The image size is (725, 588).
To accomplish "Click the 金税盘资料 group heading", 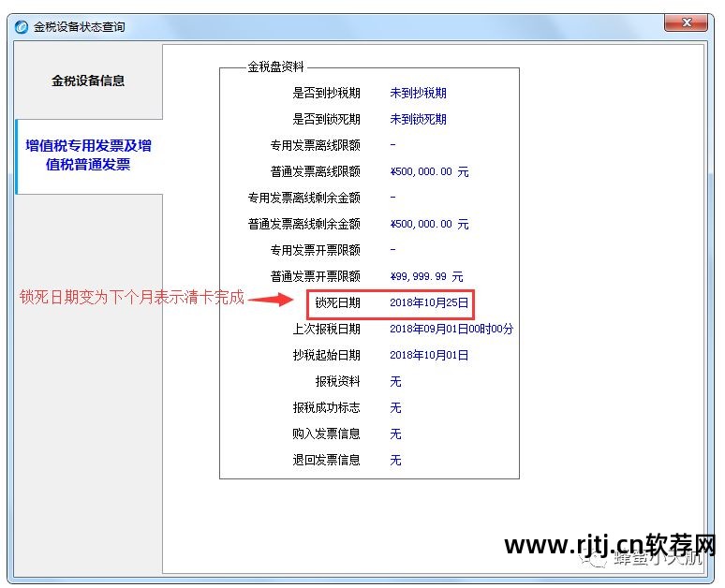I will 275,67.
